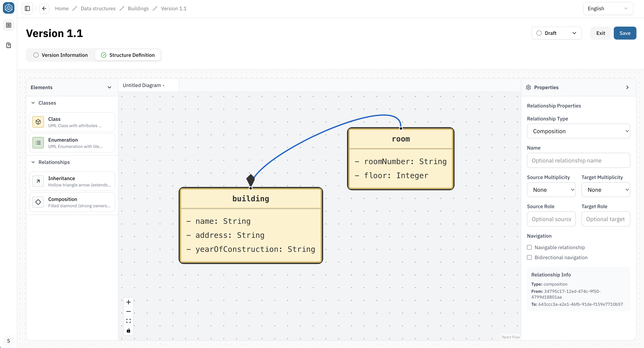Image resolution: width=644 pixels, height=348 pixels.
Task: Click the Target Role input field
Action: coord(606,219)
